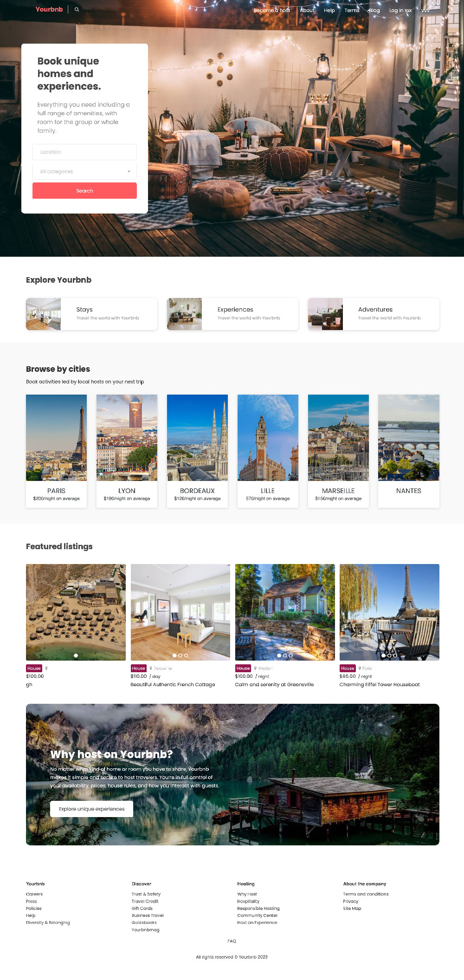Go to the Blog navigation item
Image resolution: width=464 pixels, height=980 pixels.
point(374,10)
